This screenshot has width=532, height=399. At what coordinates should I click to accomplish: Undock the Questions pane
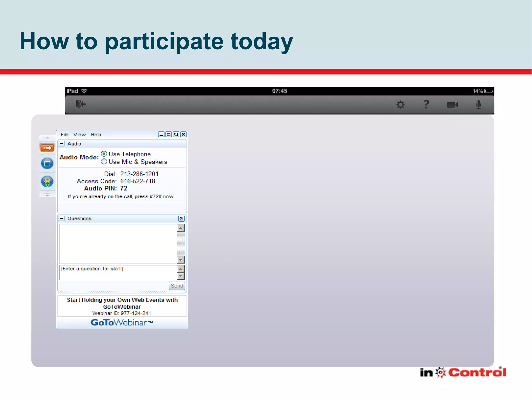click(x=181, y=219)
